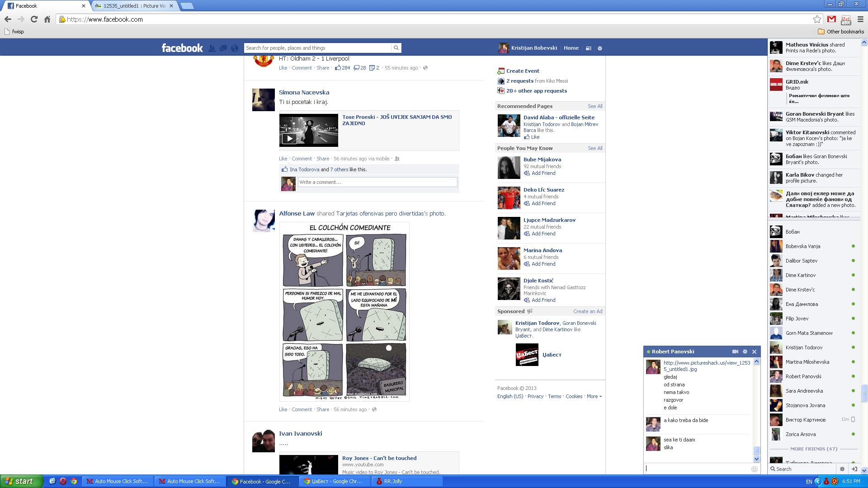Like David Alaba page
The image size is (868, 488).
(x=535, y=137)
